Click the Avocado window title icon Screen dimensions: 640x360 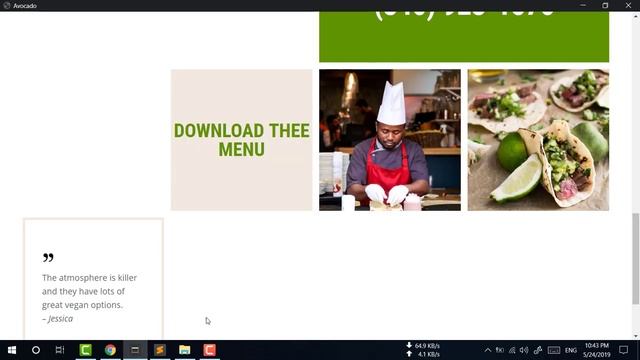[6, 6]
